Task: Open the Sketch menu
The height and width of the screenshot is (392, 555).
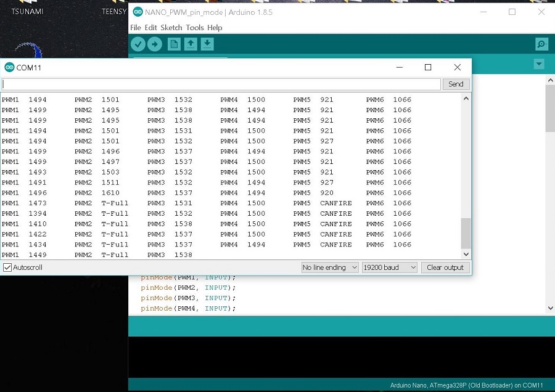Action: click(x=171, y=28)
